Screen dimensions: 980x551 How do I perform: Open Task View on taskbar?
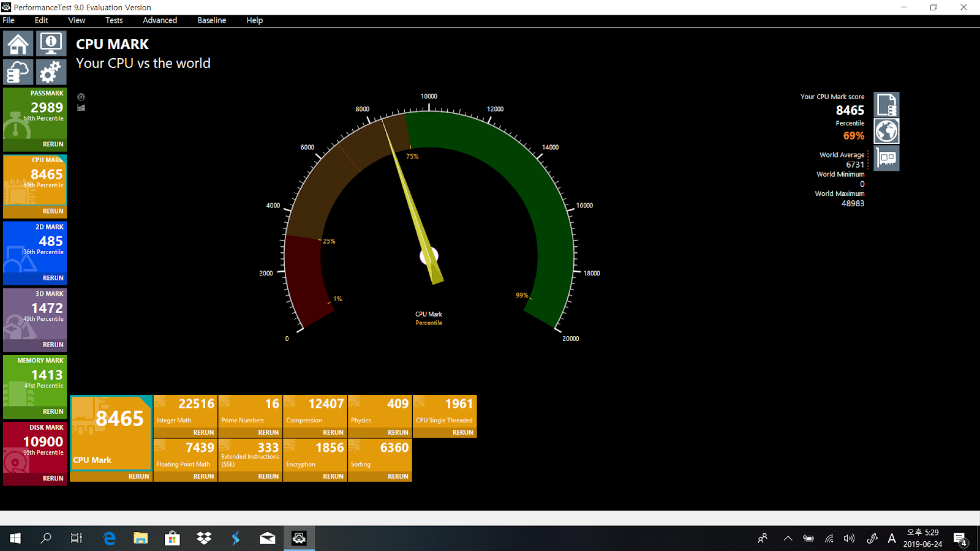(77, 538)
